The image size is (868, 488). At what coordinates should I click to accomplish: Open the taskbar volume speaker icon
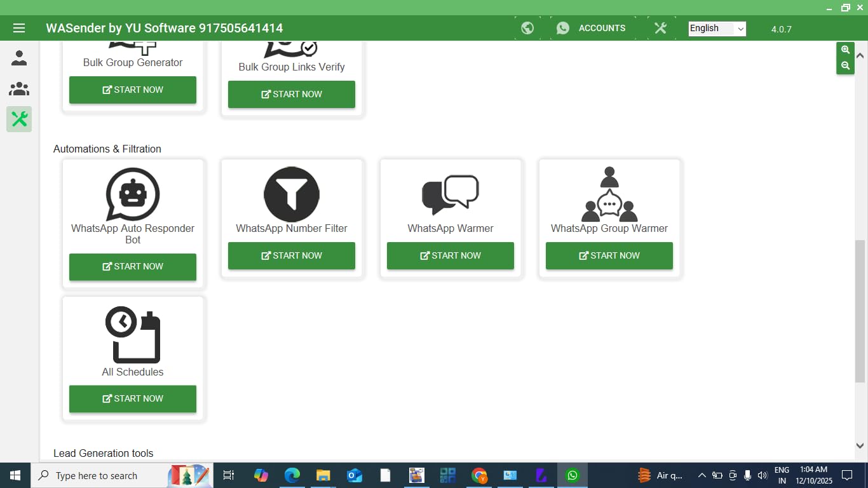(x=763, y=475)
